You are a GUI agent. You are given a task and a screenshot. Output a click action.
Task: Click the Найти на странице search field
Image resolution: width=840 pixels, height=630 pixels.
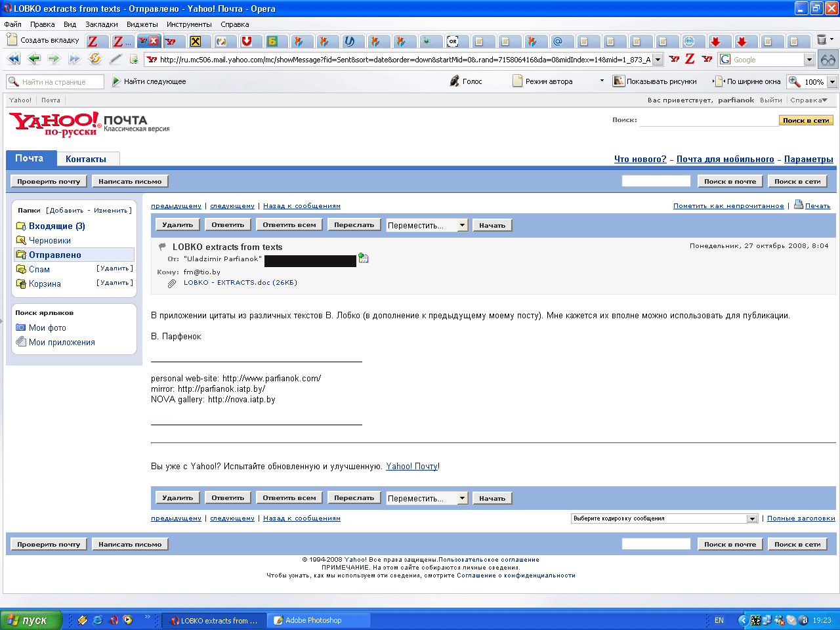[x=61, y=82]
